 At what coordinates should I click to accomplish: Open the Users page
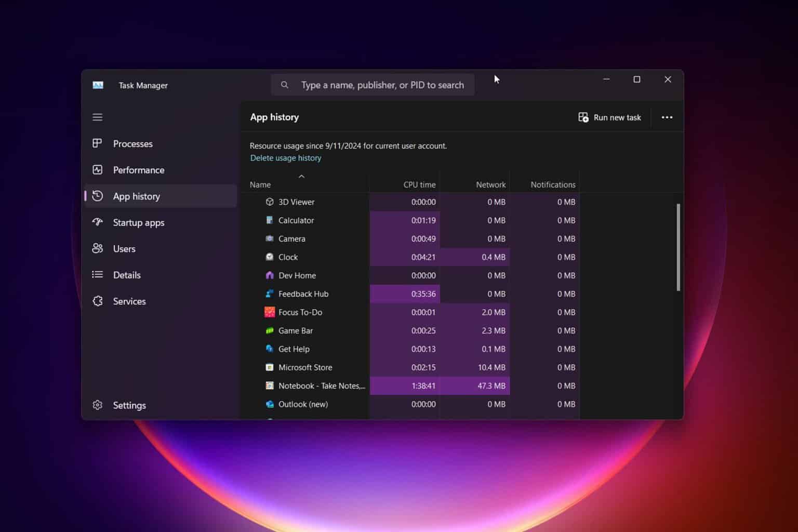(x=161, y=248)
